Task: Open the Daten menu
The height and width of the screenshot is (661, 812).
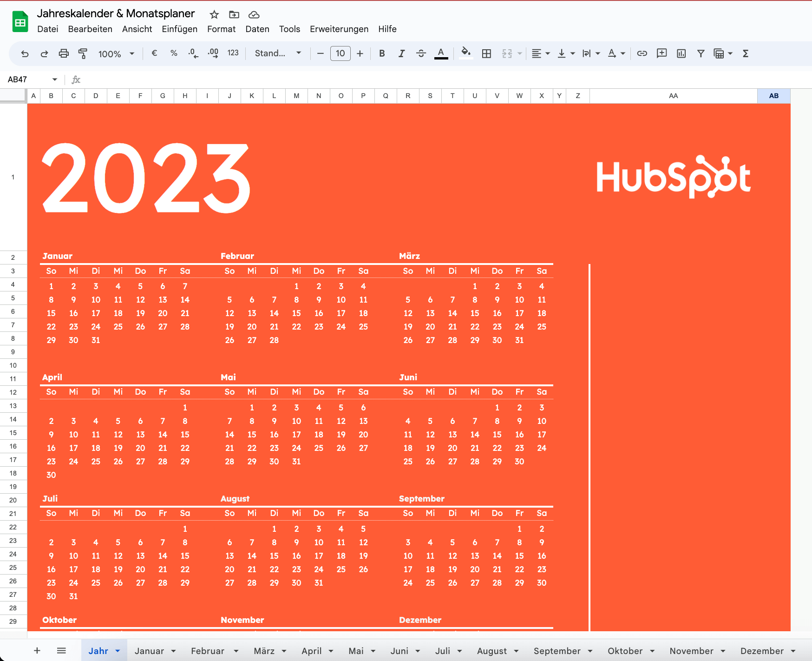Action: point(257,29)
